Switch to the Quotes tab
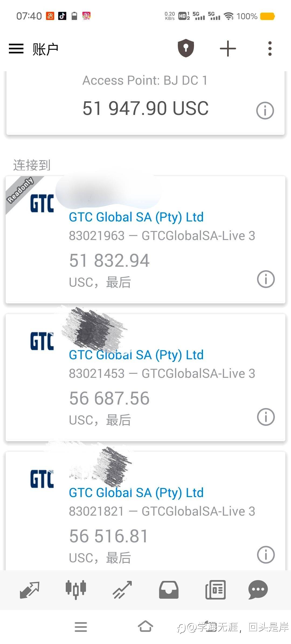Image resolution: width=291 pixels, height=644 pixels. (x=30, y=590)
